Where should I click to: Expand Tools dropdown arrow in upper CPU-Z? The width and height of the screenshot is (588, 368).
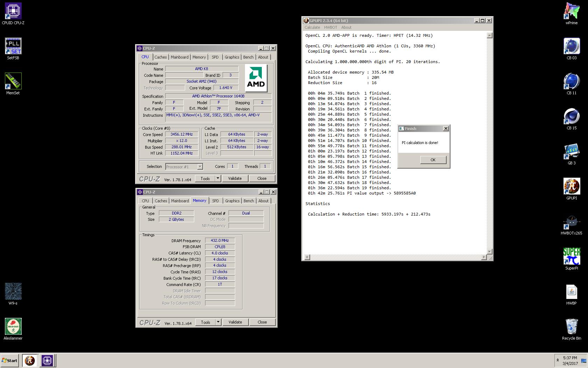tap(218, 178)
